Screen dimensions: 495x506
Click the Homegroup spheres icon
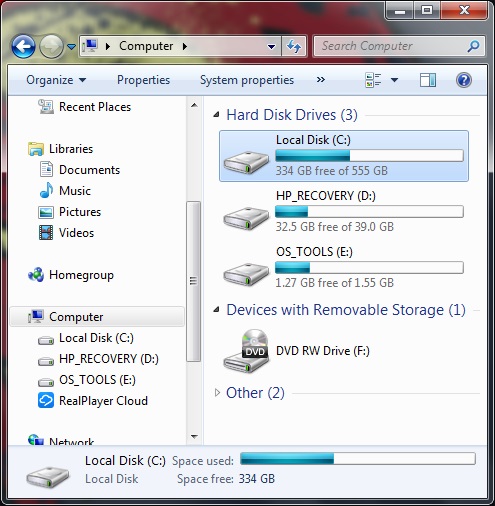tap(36, 275)
